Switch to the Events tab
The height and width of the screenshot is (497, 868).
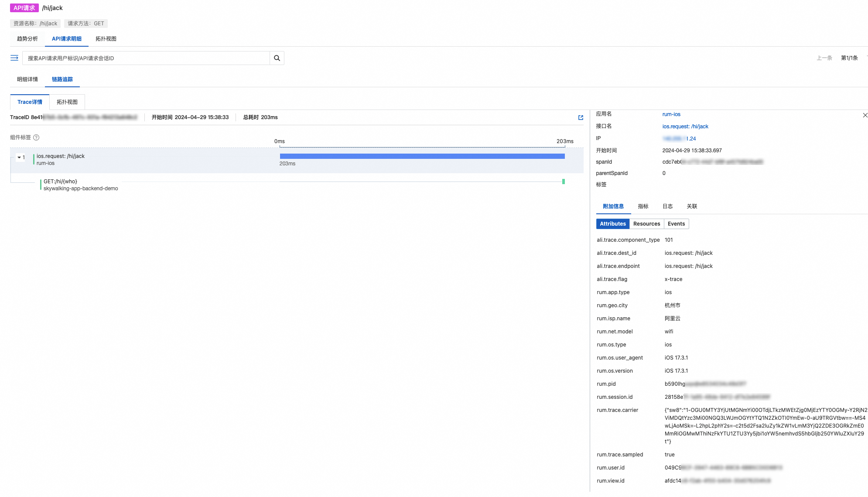(x=676, y=223)
